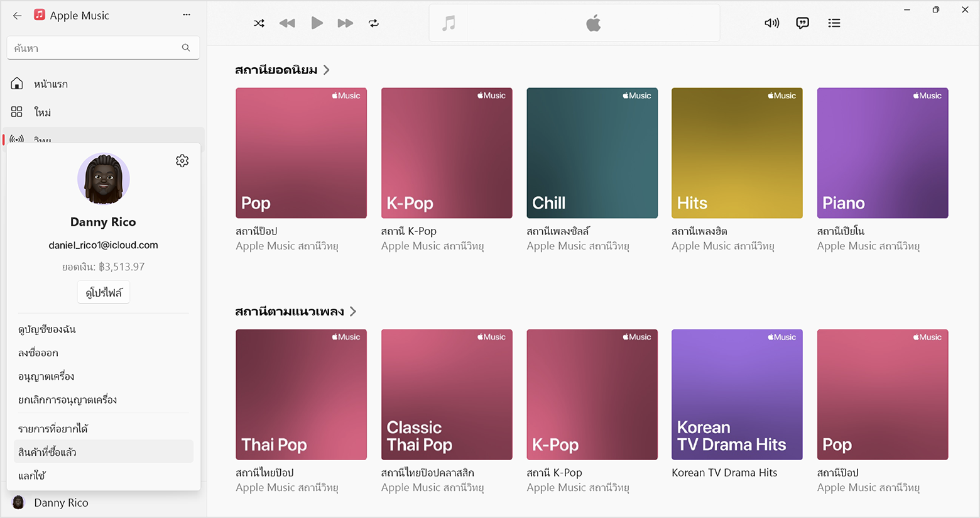980x518 pixels.
Task: Click ยอดเงิน: ฿3,513.97 balance text
Action: coord(104,267)
